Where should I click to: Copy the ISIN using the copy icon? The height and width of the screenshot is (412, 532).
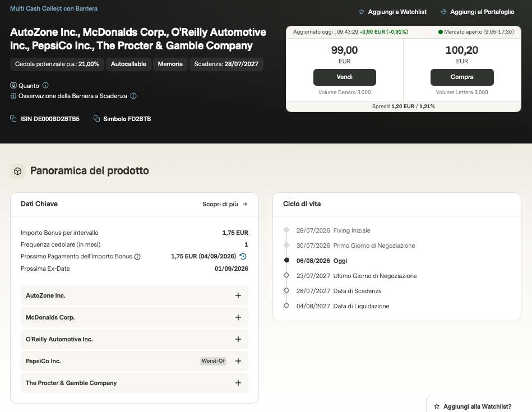pos(13,118)
